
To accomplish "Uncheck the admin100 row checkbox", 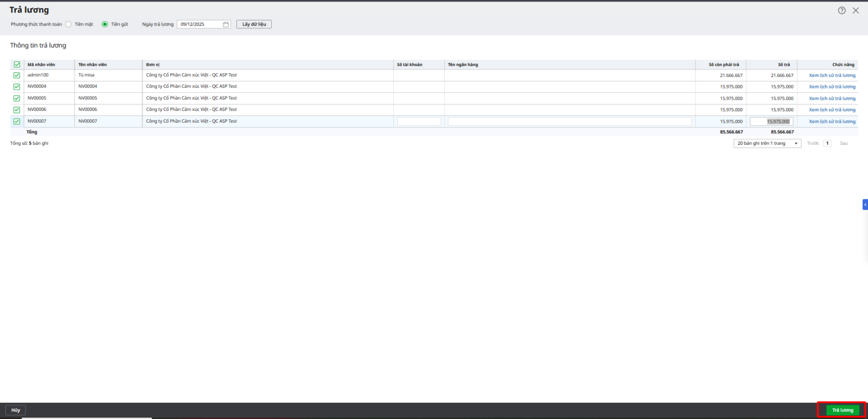I will (x=17, y=75).
